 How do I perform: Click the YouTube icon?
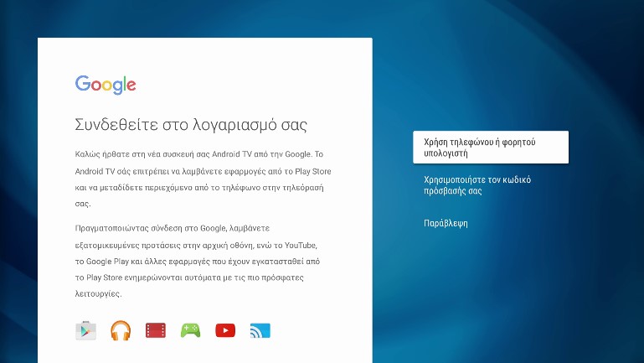(225, 330)
